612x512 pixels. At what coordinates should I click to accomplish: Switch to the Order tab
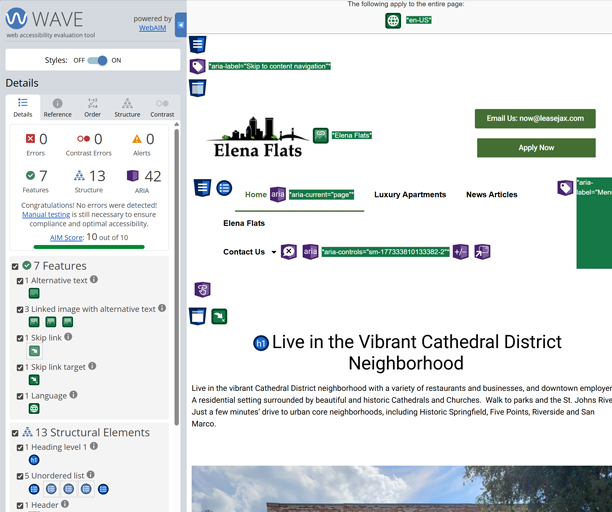[93, 107]
